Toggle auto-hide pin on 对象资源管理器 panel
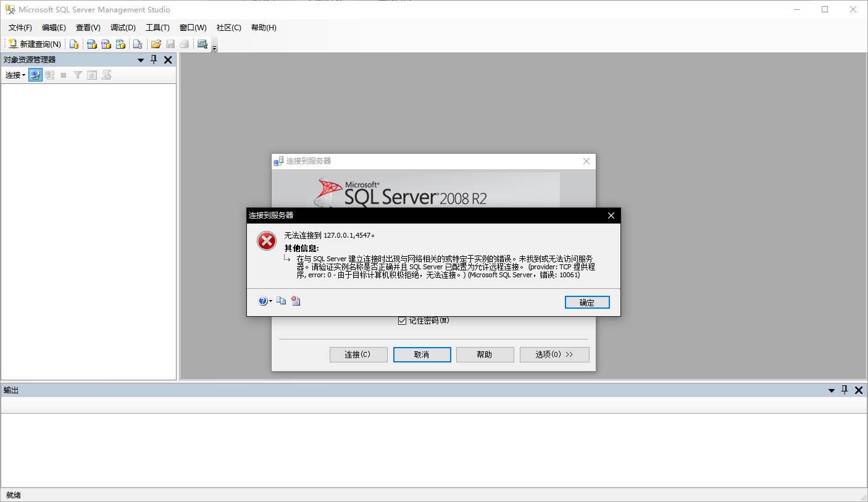 154,60
